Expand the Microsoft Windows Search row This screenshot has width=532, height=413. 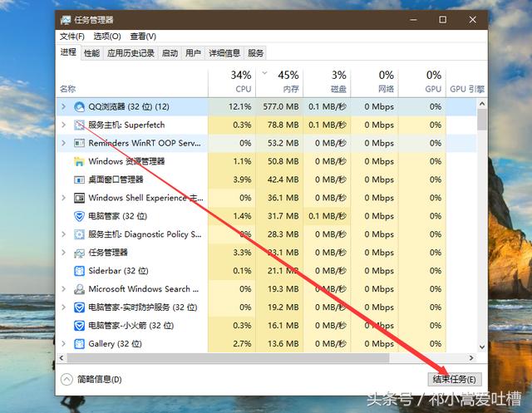[63, 289]
